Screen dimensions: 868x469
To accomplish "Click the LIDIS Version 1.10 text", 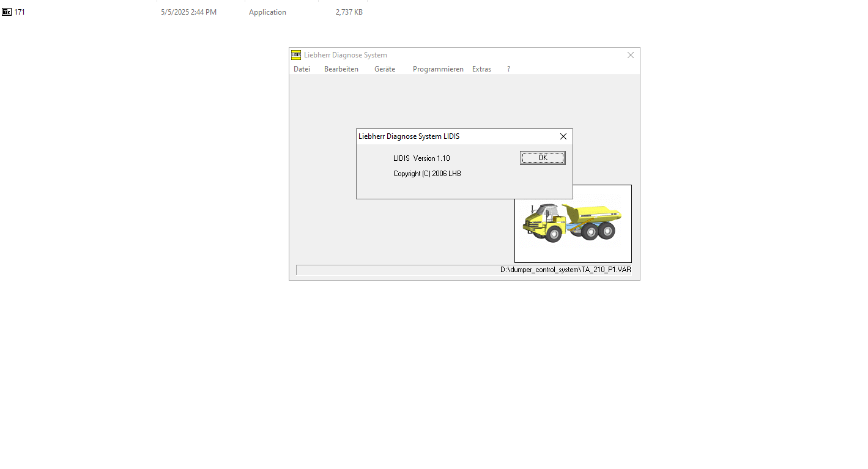I will pyautogui.click(x=421, y=158).
